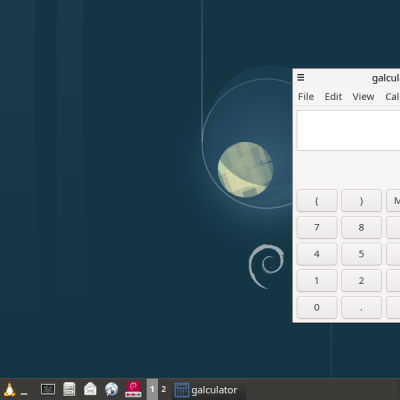Open the file manager taskbar icon
Viewport: 400px width, 400px height.
69,389
